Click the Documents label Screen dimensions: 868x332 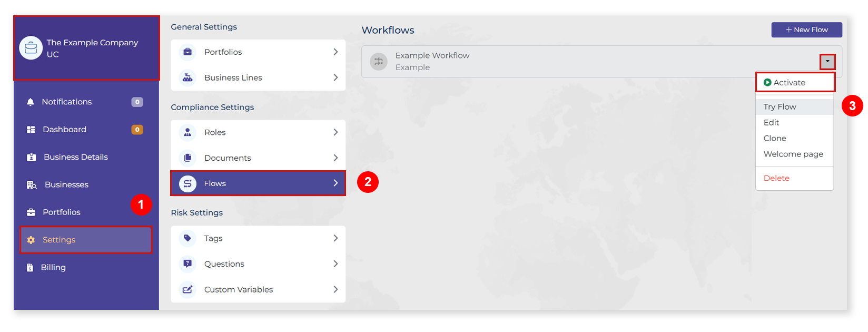228,158
